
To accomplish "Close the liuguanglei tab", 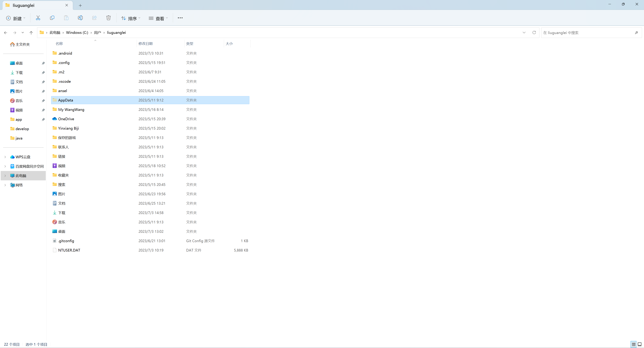I will pyautogui.click(x=67, y=5).
